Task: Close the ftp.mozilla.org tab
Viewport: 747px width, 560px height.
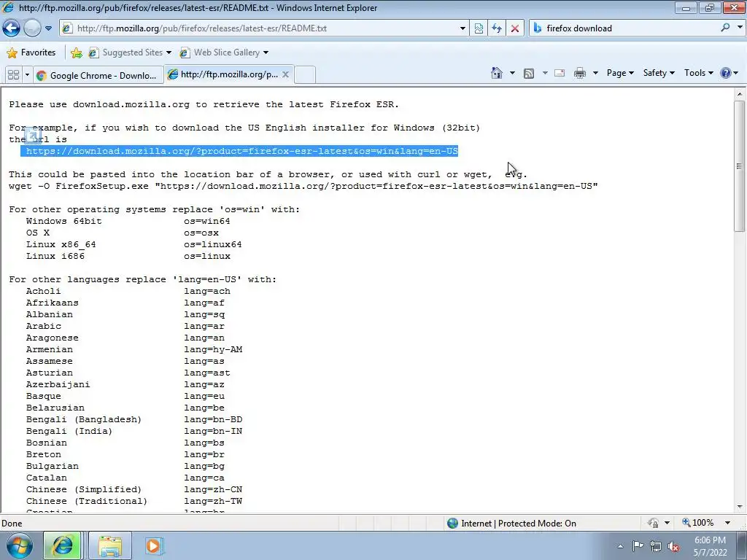Action: click(285, 74)
